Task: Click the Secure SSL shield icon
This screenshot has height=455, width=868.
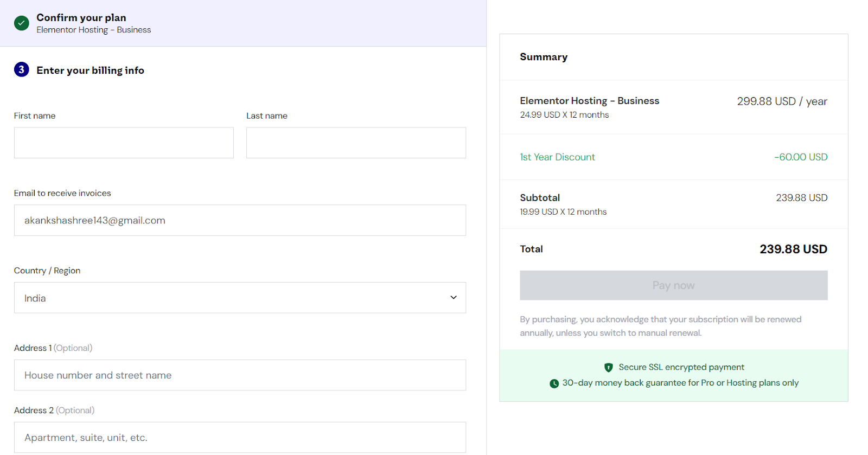Action: (x=609, y=368)
